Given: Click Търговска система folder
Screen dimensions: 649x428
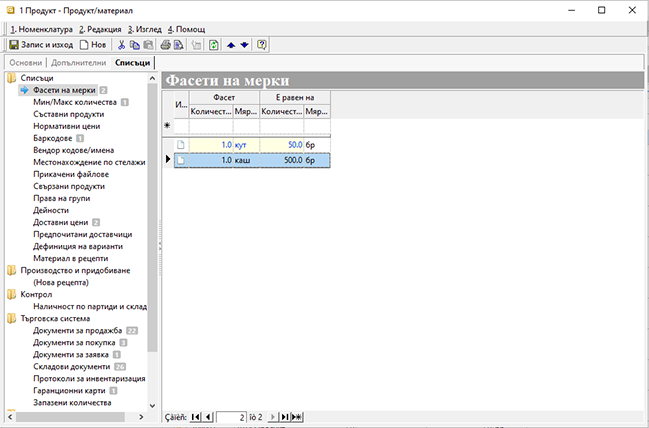Looking at the screenshot, I should (55, 318).
